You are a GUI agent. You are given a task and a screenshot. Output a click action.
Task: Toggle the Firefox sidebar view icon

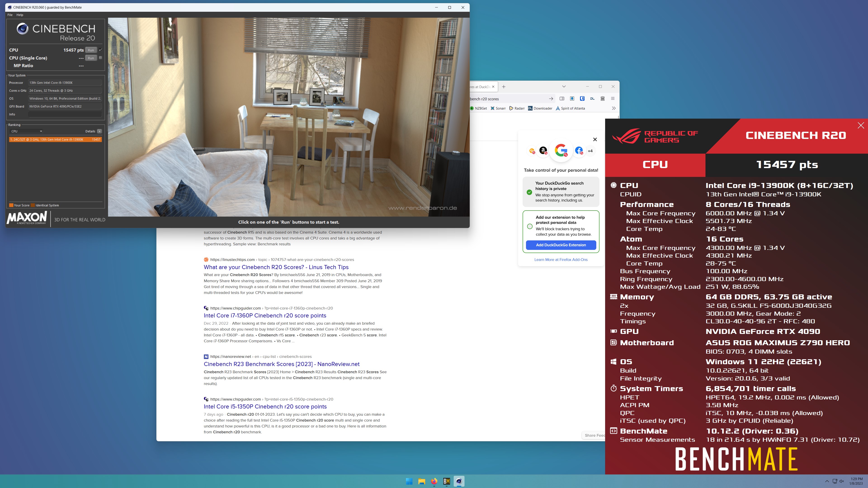click(x=562, y=99)
